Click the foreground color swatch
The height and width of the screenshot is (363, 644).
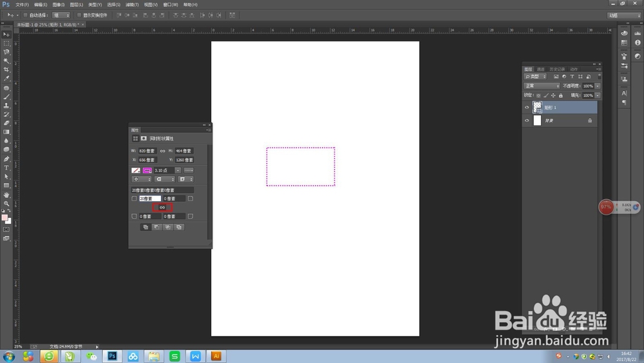5,218
